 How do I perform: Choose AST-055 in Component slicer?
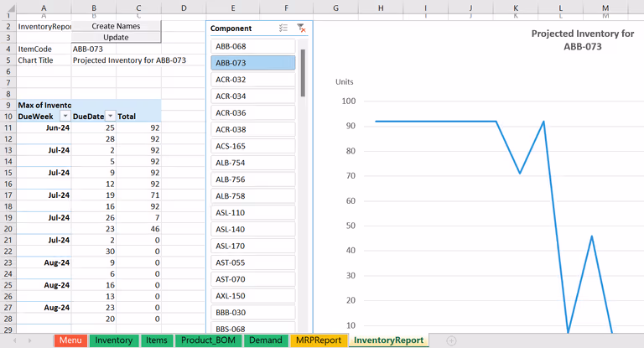tap(253, 262)
